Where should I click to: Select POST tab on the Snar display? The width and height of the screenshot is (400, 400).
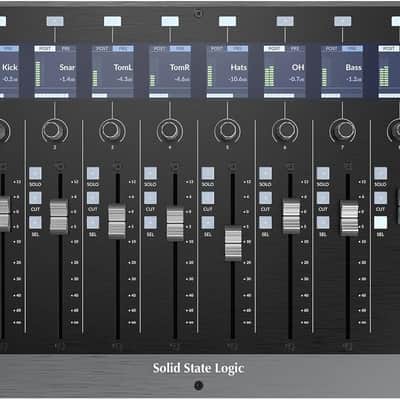(45, 49)
